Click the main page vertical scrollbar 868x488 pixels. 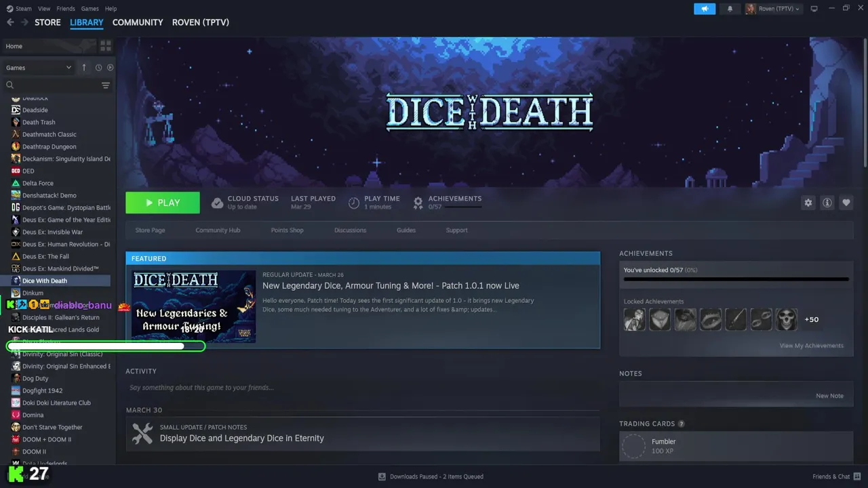click(865, 102)
